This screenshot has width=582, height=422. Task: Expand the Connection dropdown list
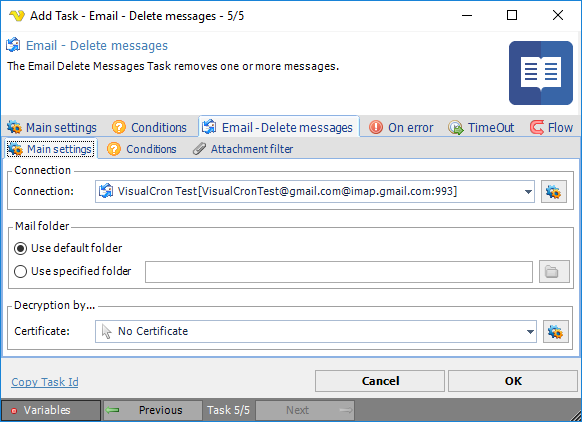pyautogui.click(x=528, y=192)
